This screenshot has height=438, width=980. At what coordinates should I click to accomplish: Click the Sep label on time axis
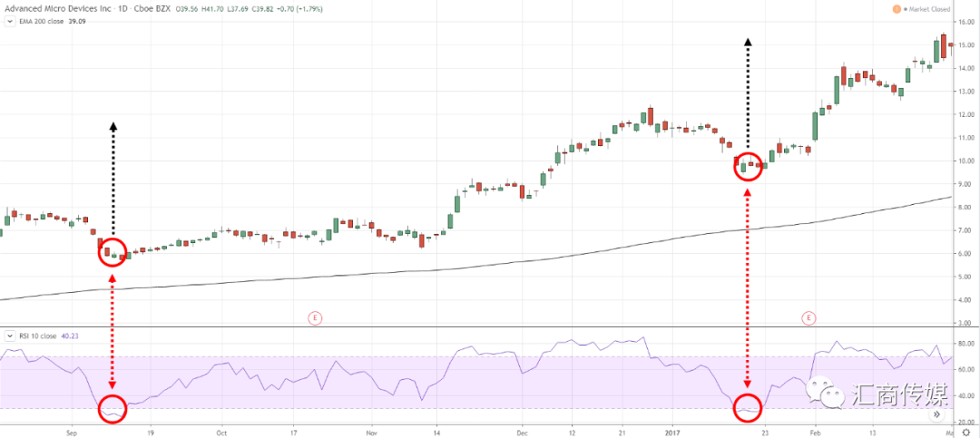pyautogui.click(x=71, y=432)
